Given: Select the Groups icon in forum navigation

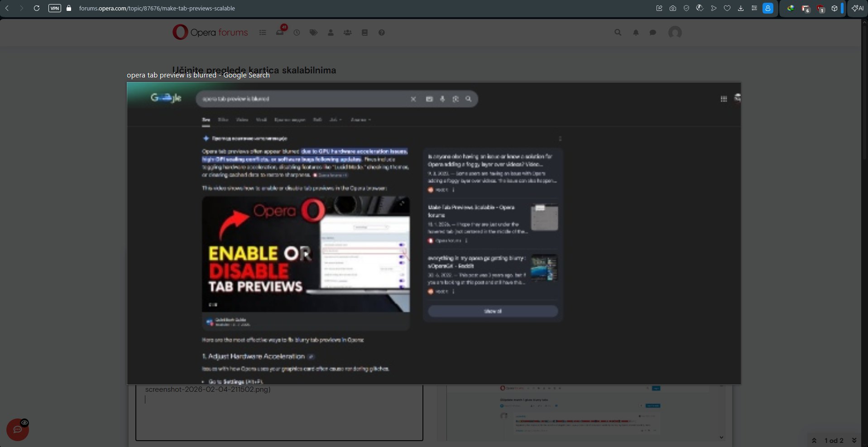Looking at the screenshot, I should pyautogui.click(x=347, y=32).
